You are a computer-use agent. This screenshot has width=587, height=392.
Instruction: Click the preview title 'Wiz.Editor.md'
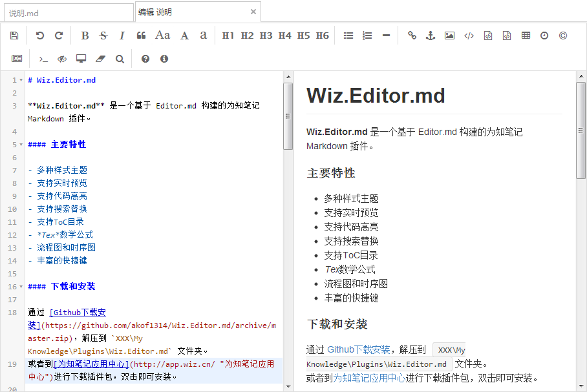[x=376, y=96]
